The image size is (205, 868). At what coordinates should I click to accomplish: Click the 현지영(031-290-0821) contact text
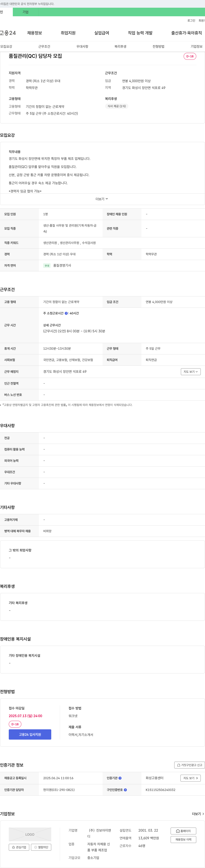pos(59,790)
